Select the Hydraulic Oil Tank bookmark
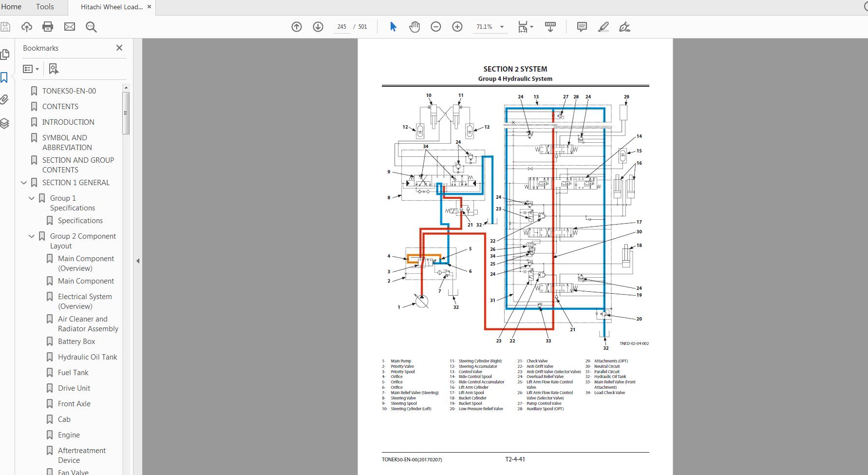 pos(87,357)
